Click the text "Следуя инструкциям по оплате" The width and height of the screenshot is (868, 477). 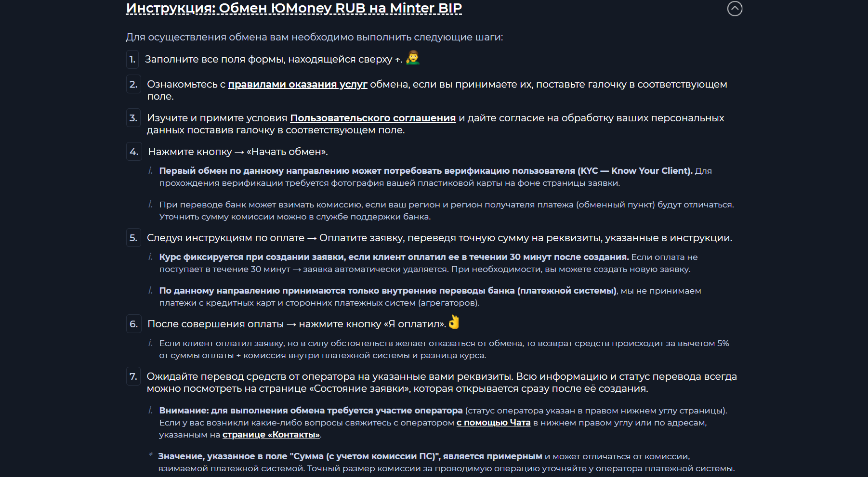click(x=225, y=238)
